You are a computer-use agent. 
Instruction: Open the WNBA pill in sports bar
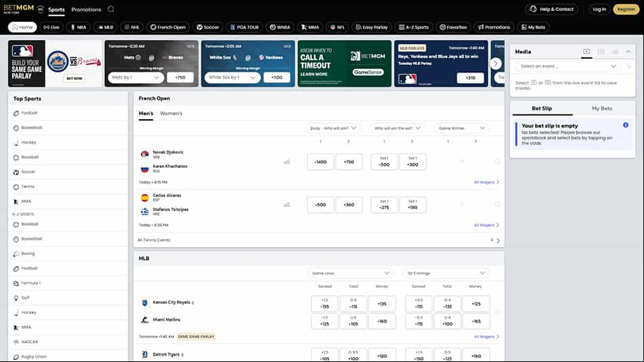pyautogui.click(x=280, y=27)
